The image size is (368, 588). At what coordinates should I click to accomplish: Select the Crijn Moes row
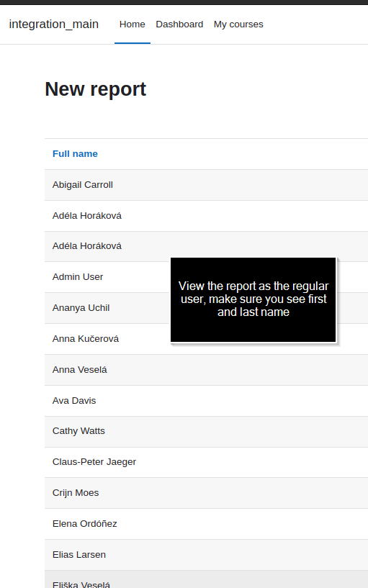[206, 493]
